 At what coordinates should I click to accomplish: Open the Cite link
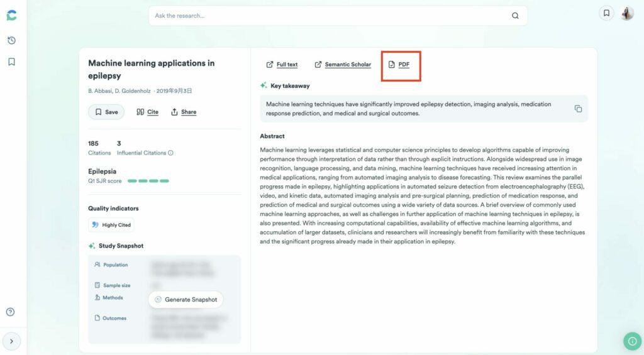[x=147, y=112]
